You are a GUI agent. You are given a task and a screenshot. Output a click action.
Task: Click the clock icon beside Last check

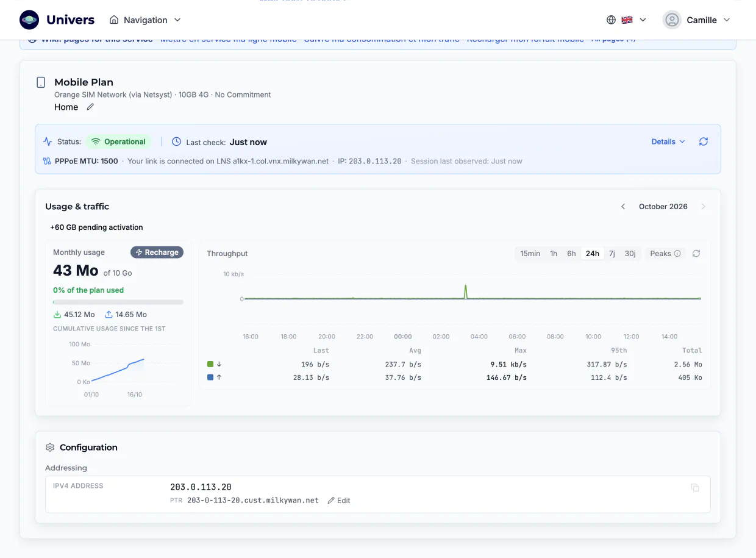(176, 141)
